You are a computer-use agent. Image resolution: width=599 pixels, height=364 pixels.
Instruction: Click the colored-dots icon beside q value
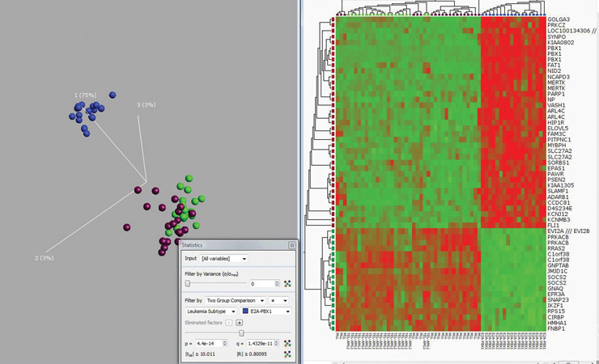pos(288,344)
